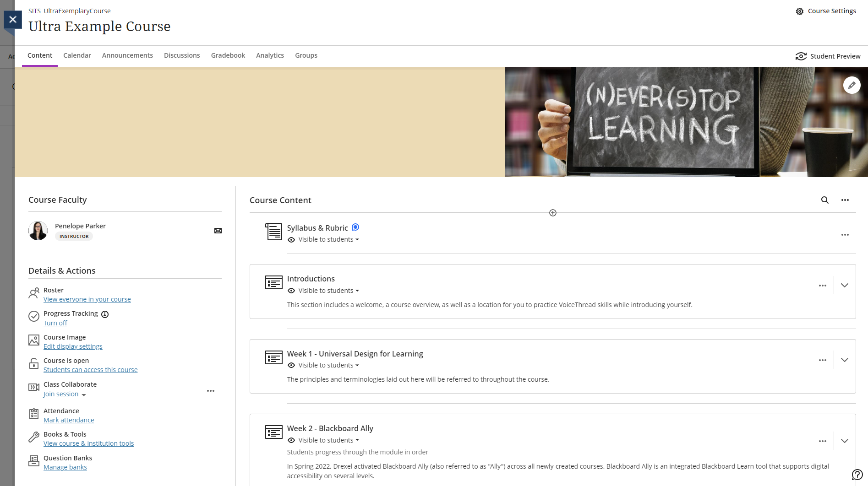Open Syllabus & Rubric more options ellipsis

point(845,235)
